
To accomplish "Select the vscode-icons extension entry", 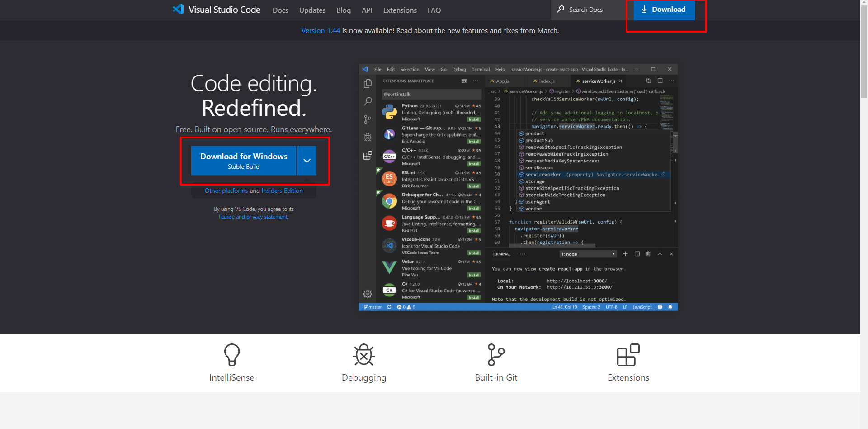I will tap(430, 246).
